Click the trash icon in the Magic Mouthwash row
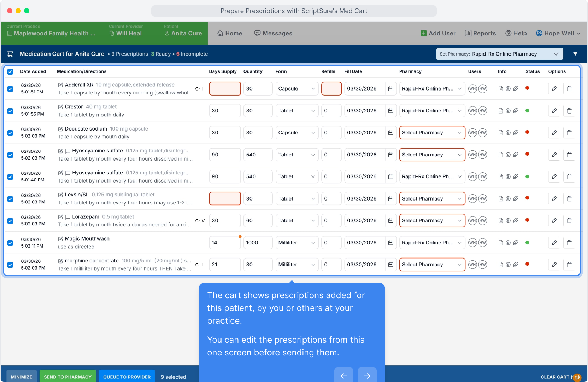The width and height of the screenshot is (588, 382). pos(569,243)
